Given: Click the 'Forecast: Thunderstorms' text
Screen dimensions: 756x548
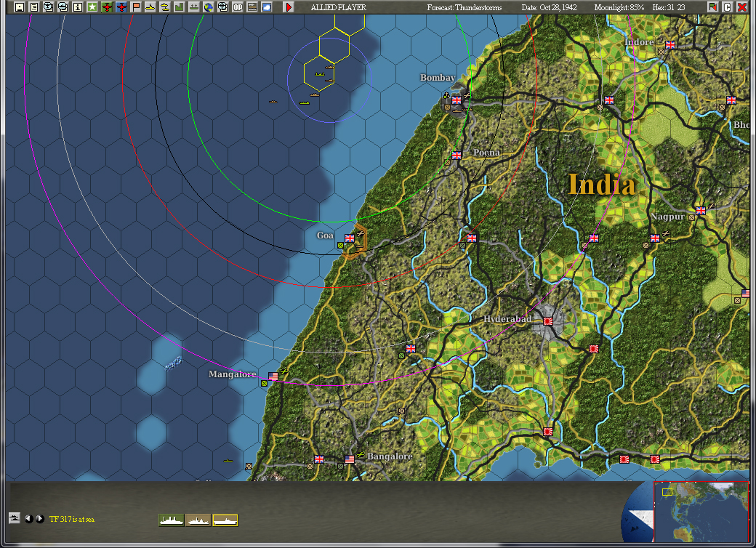Looking at the screenshot, I should click(x=465, y=7).
